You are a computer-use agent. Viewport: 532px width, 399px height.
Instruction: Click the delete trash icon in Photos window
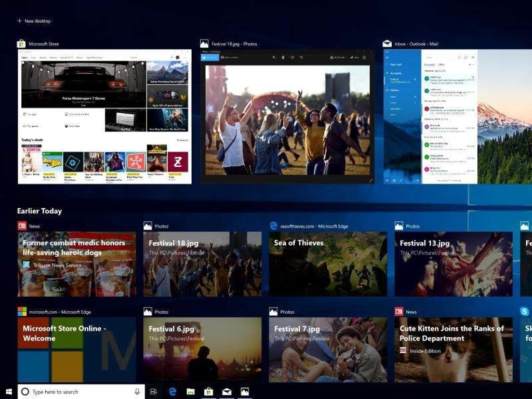283,57
